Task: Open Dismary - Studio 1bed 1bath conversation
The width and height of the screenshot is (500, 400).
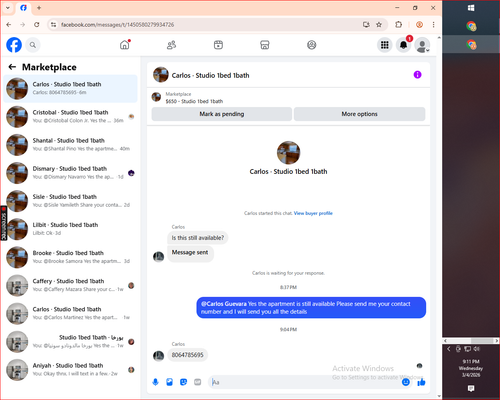Action: click(x=70, y=173)
